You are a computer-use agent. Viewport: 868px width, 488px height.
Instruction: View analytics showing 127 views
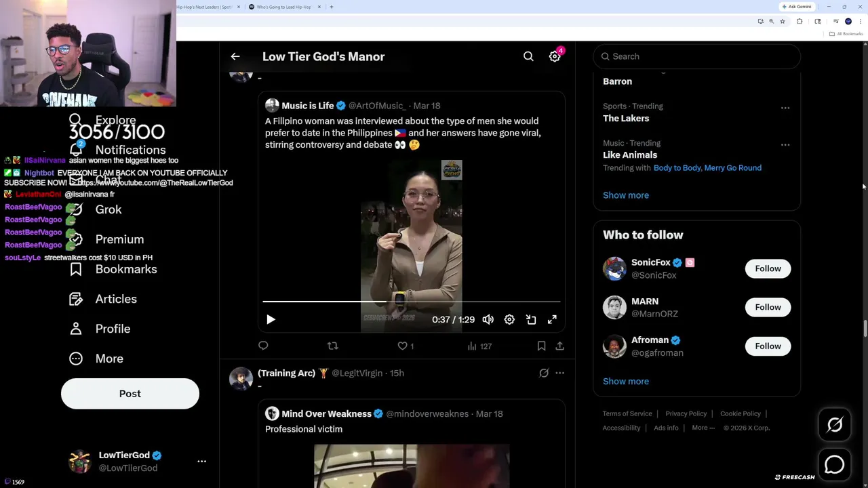click(479, 346)
